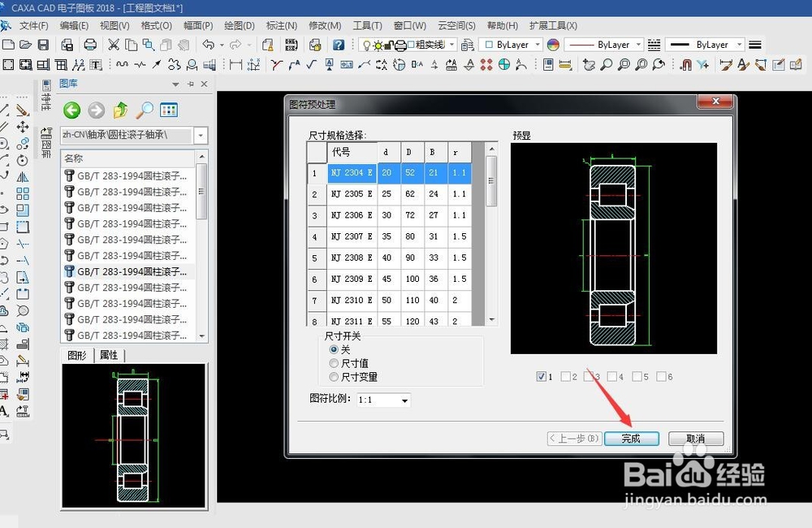This screenshot has width=812, height=528.
Task: Click the size table vertical scrollbar thumb
Action: coord(491,180)
